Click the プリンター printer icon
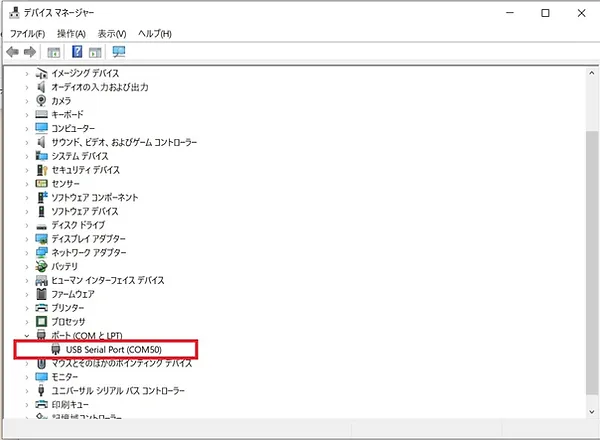Screen dimensions: 600x440 [41, 308]
